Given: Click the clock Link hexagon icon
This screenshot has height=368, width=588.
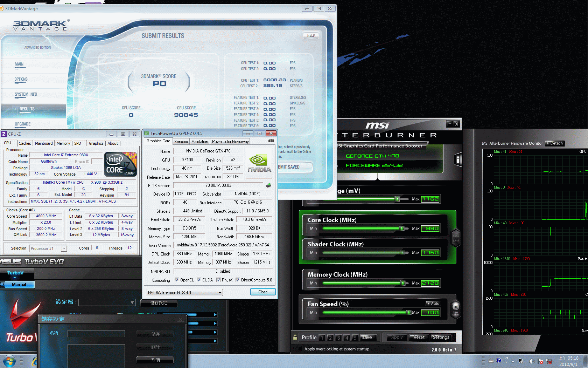Looking at the screenshot, I should [x=456, y=237].
